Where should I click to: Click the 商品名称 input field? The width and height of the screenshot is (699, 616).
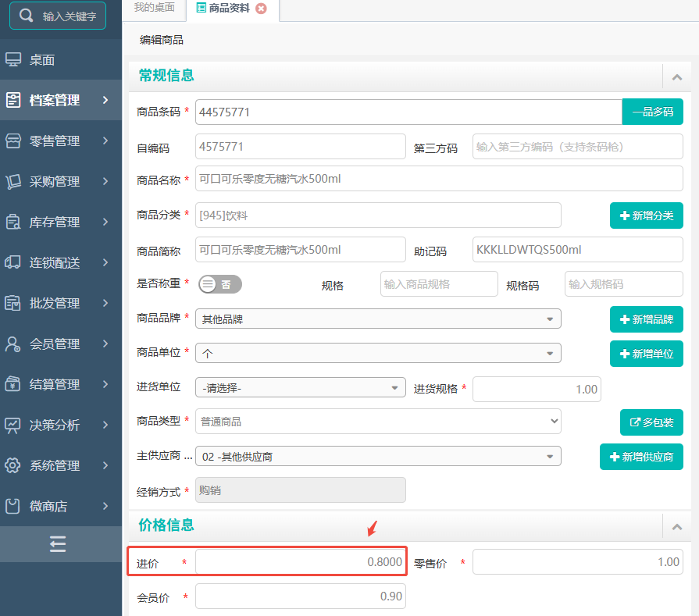tap(439, 179)
